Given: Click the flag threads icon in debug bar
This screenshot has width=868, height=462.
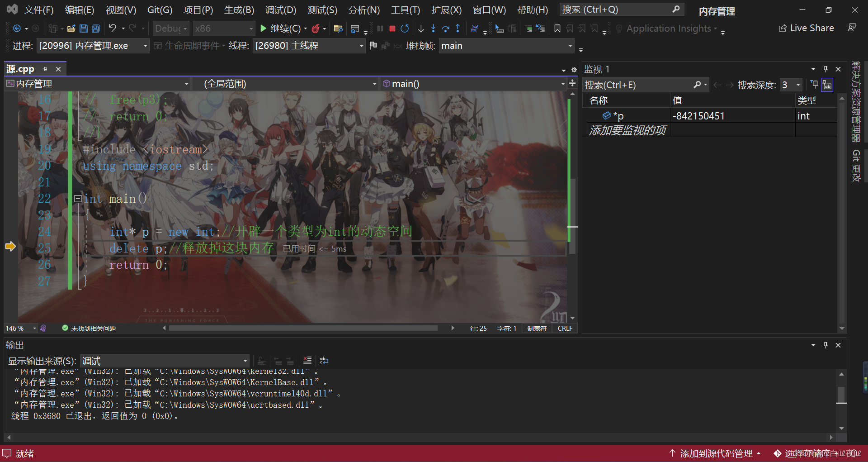Looking at the screenshot, I should pyautogui.click(x=373, y=46).
